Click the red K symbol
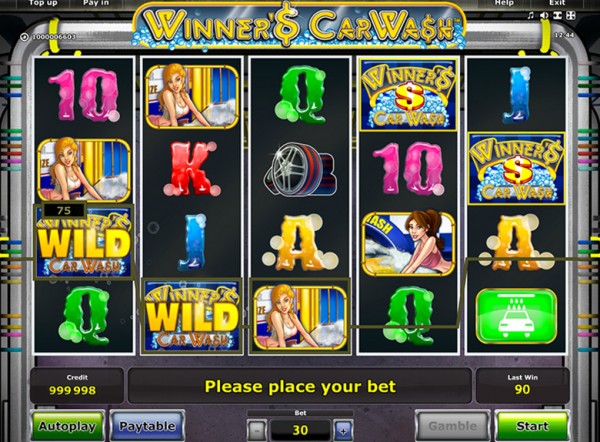This screenshot has width=600, height=442. pyautogui.click(x=192, y=168)
